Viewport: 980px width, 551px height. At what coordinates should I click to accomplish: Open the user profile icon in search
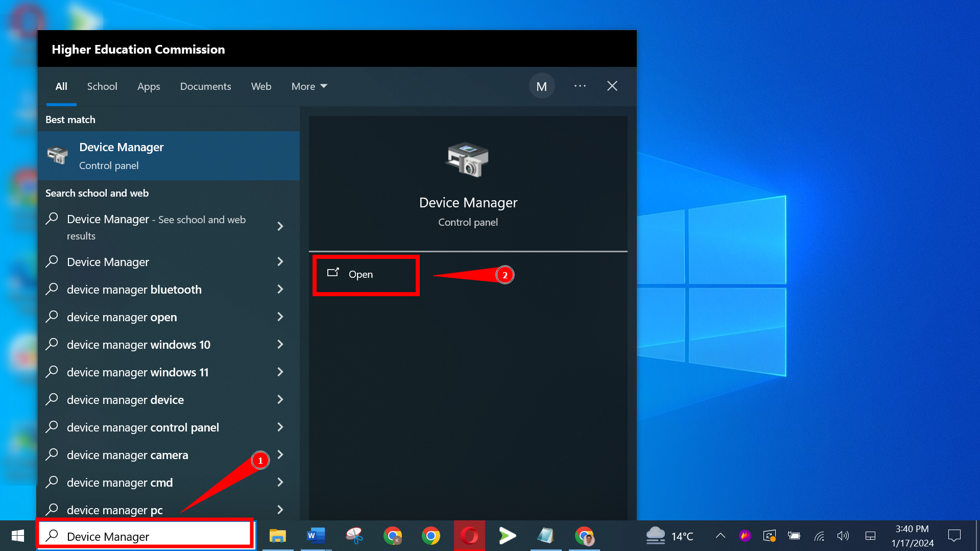tap(542, 86)
